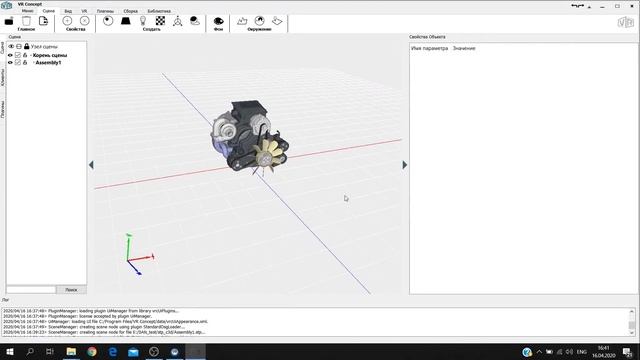Toggle checkbox of Assembly1 row
The image size is (640, 360).
[x=18, y=62]
